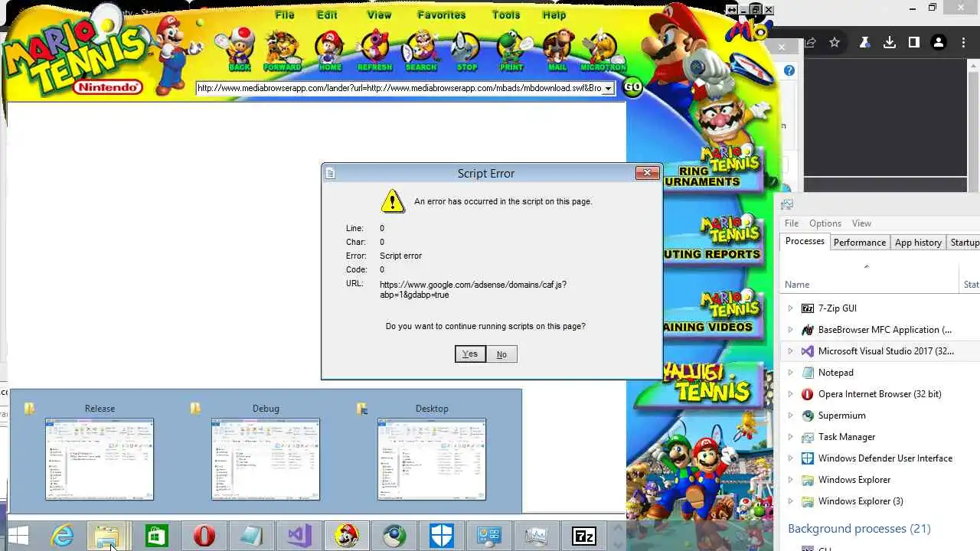Click the Donkey Kong Mail icon

[557, 51]
